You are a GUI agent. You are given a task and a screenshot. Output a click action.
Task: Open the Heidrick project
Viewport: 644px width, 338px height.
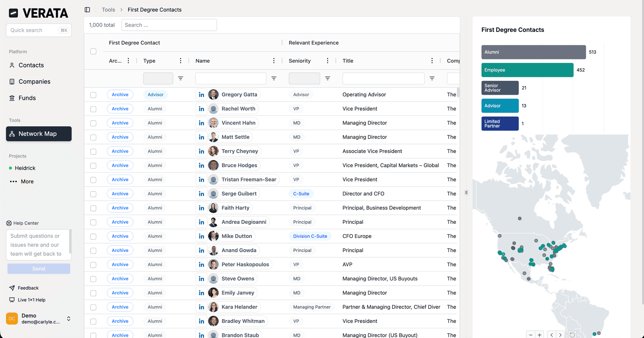25,168
